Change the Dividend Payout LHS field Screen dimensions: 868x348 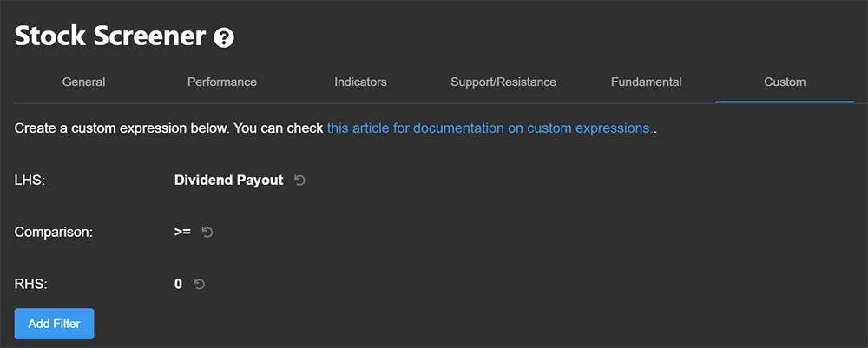coord(228,181)
